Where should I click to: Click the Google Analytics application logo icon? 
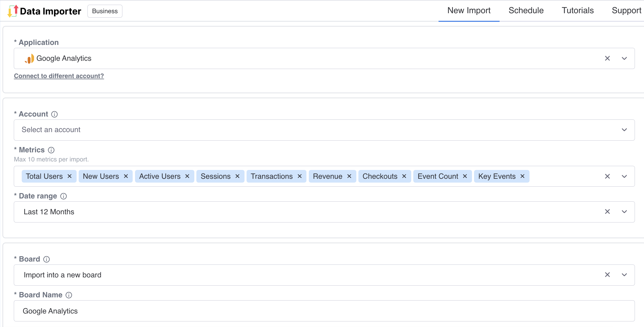click(x=29, y=59)
